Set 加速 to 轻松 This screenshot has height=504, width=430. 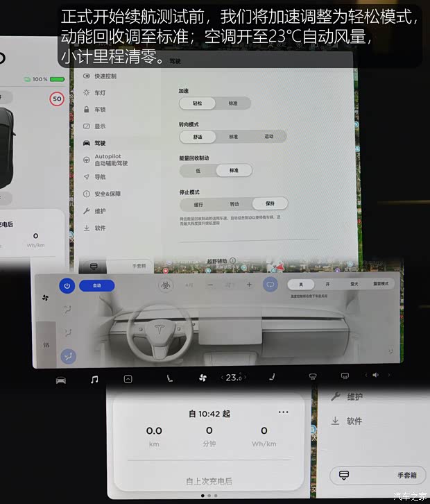click(x=197, y=103)
